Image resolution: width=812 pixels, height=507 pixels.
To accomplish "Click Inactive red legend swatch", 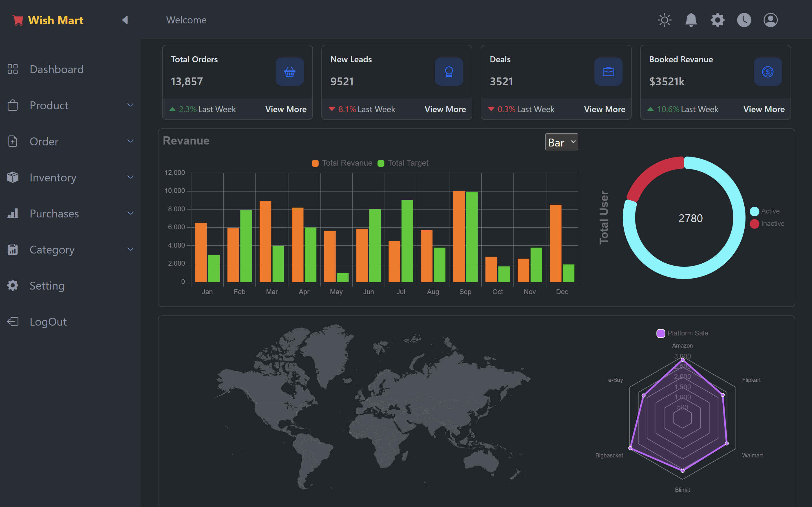I will (x=754, y=224).
